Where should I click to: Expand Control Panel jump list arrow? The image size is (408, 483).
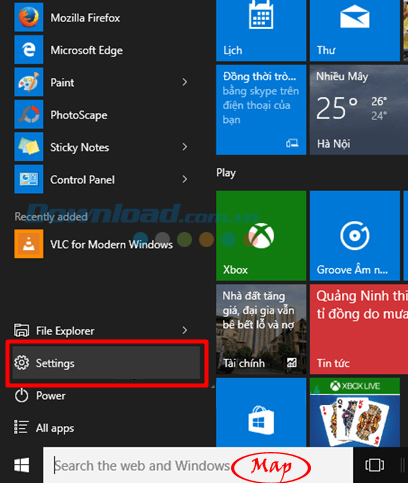[185, 179]
